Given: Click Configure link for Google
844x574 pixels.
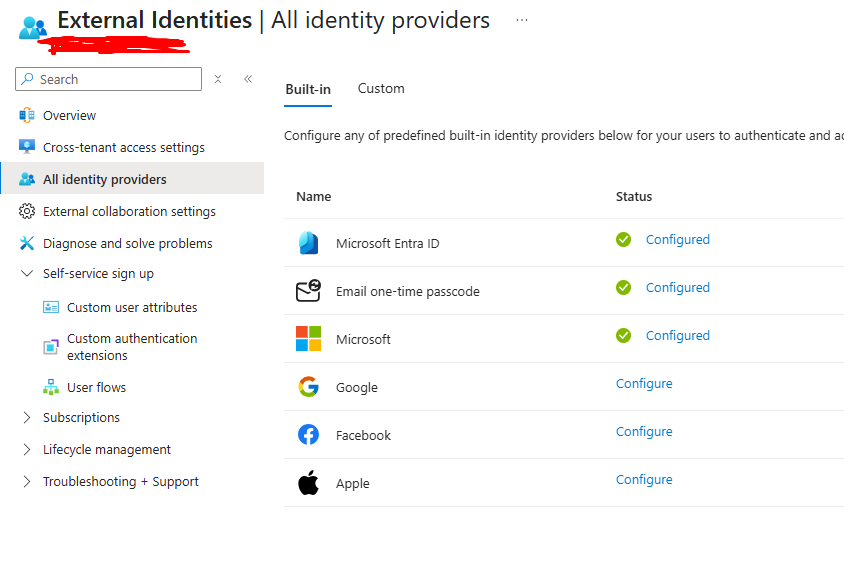Looking at the screenshot, I should click(x=644, y=383).
